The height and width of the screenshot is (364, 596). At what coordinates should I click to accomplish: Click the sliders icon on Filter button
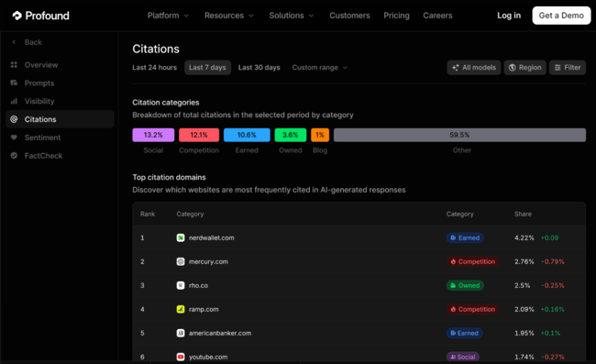(x=557, y=68)
